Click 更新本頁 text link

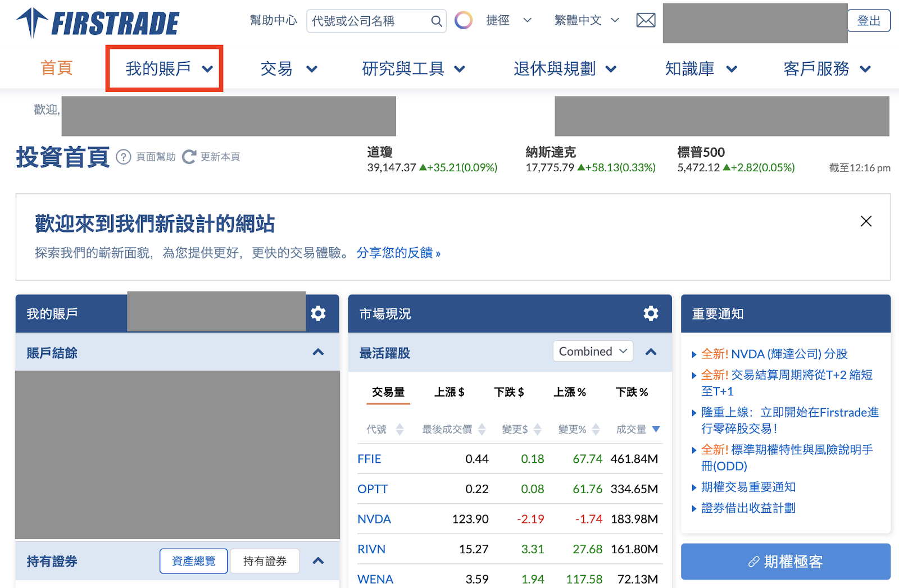point(220,157)
